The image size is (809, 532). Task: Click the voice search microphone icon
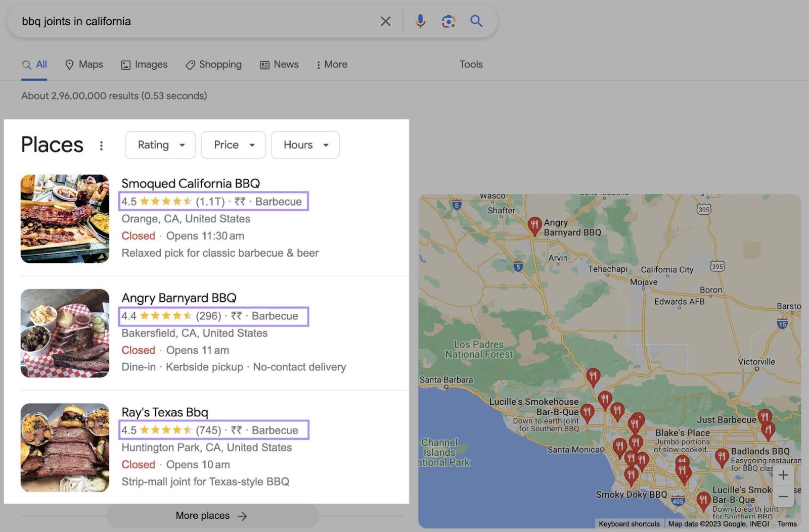(420, 21)
